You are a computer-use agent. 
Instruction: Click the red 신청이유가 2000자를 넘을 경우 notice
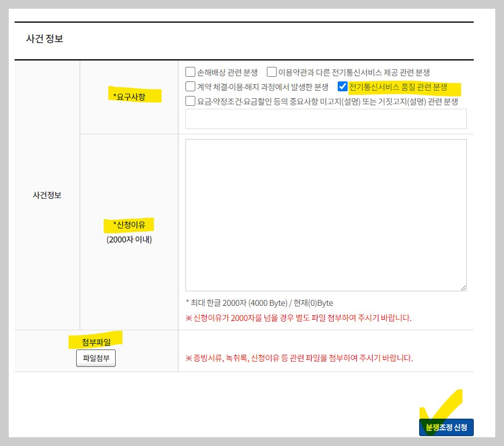(298, 318)
